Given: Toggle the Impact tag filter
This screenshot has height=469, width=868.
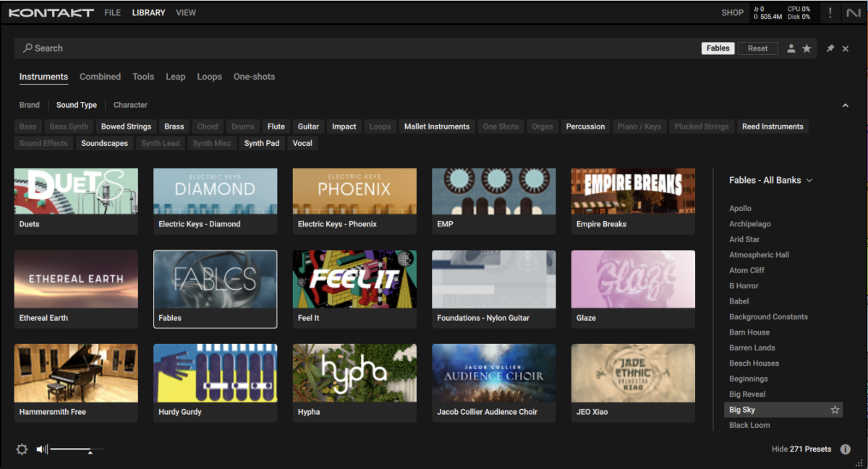Looking at the screenshot, I should pyautogui.click(x=344, y=126).
